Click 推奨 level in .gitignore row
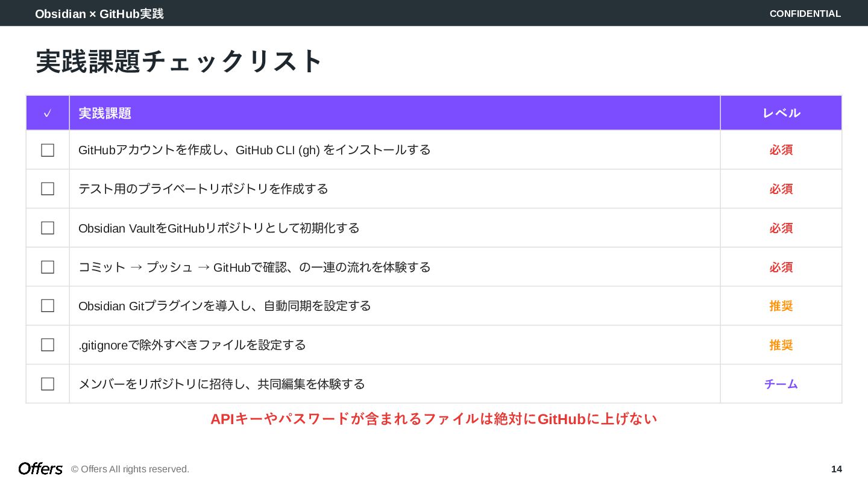 tap(781, 345)
